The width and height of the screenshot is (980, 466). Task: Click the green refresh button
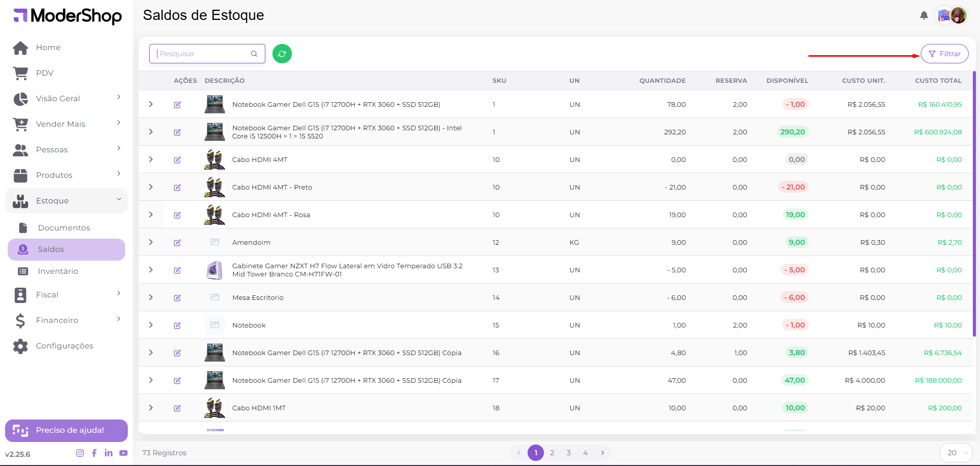tap(282, 54)
